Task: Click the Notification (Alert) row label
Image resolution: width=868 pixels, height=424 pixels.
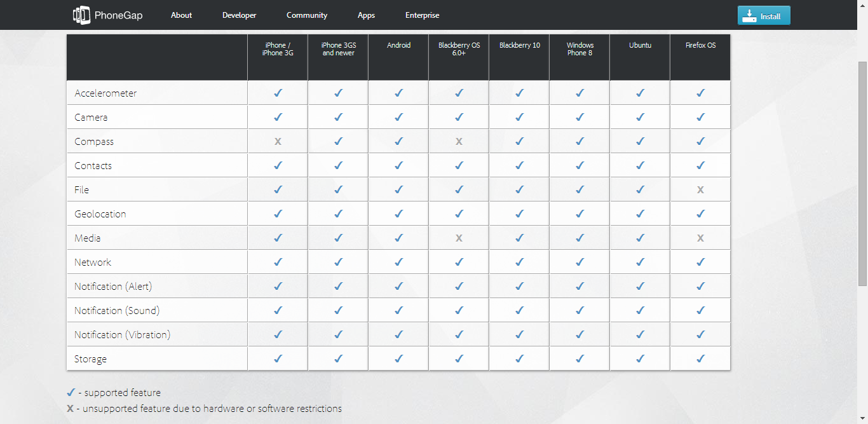Action: pos(113,286)
